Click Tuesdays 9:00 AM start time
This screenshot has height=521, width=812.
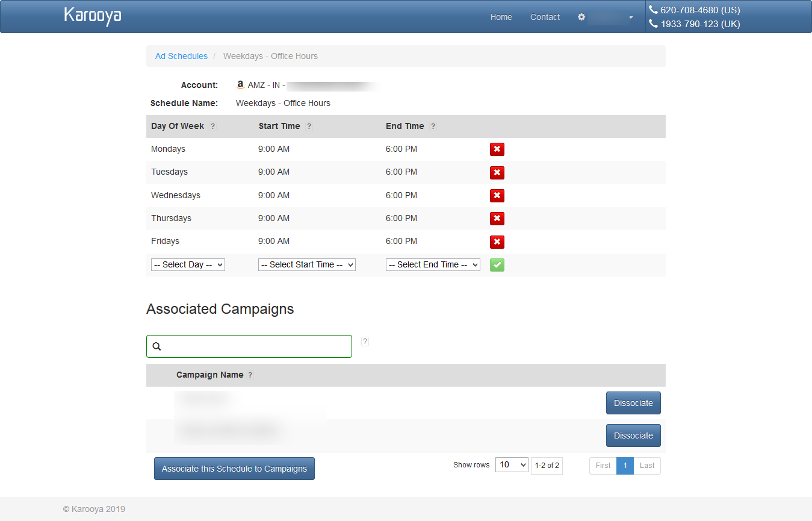click(x=274, y=172)
